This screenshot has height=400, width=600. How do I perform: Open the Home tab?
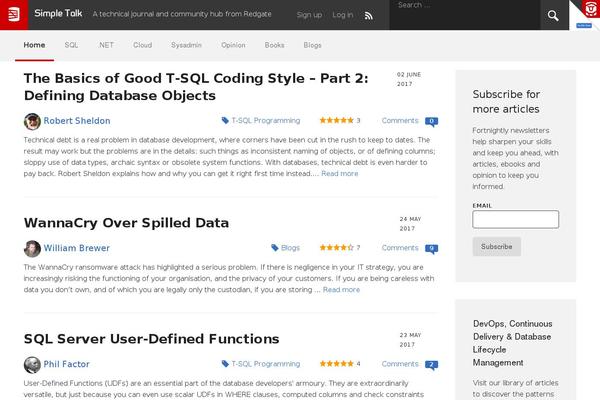pyautogui.click(x=34, y=45)
